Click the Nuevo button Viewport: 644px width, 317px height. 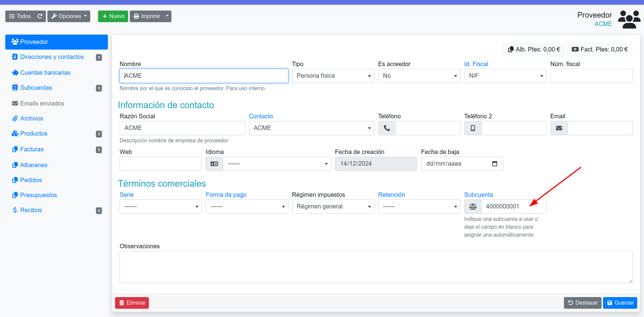pos(113,16)
